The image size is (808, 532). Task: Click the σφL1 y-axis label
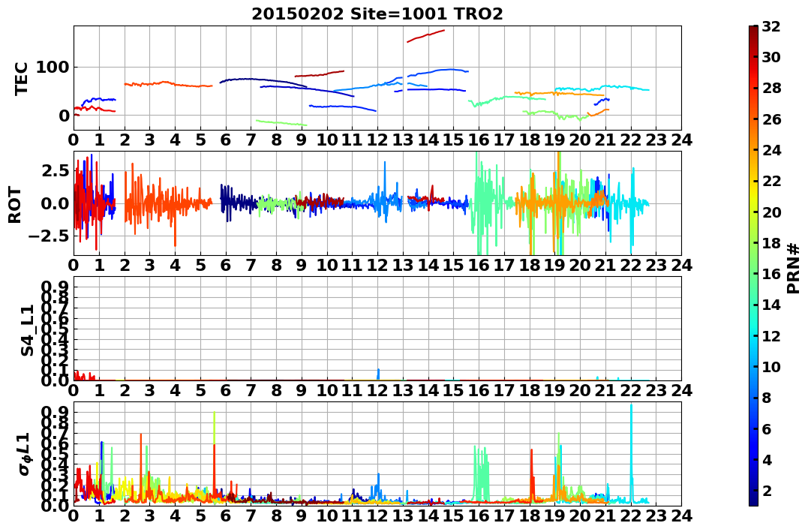(x=26, y=454)
